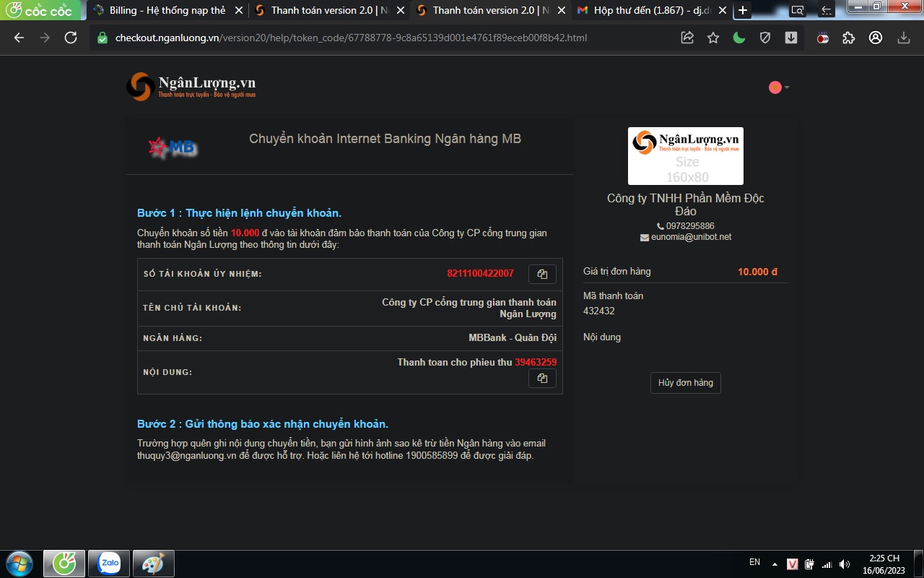Click the EN language indicator
The width and height of the screenshot is (924, 578).
pos(754,562)
